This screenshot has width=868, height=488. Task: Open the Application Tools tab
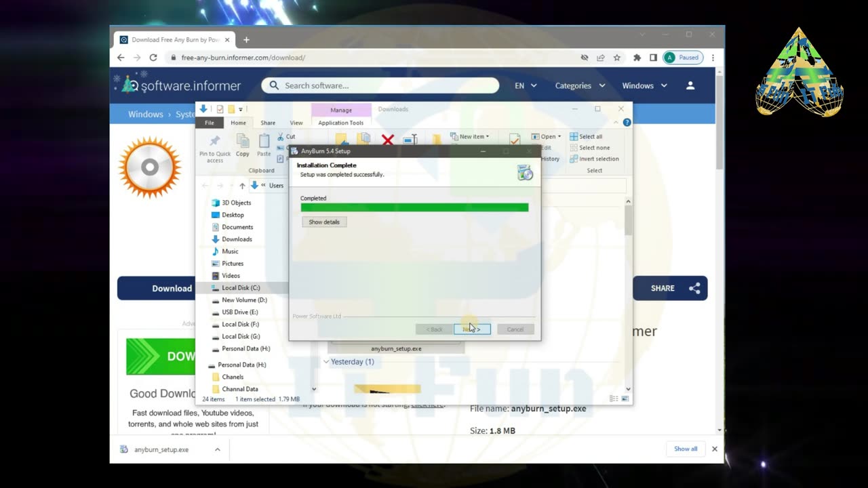tap(341, 123)
